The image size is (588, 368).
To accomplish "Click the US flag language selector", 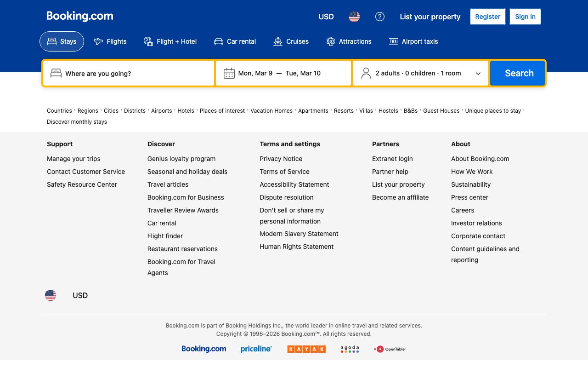I will tap(354, 17).
